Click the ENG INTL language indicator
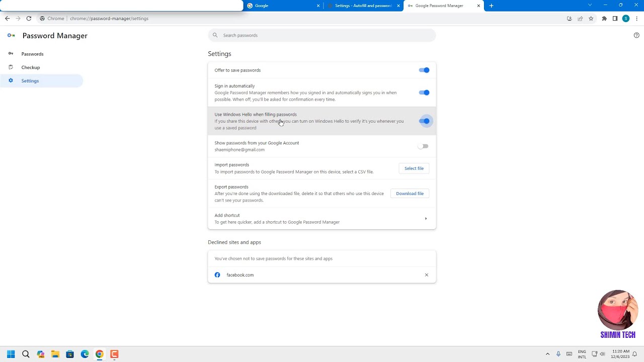This screenshot has width=644, height=362. 582,354
